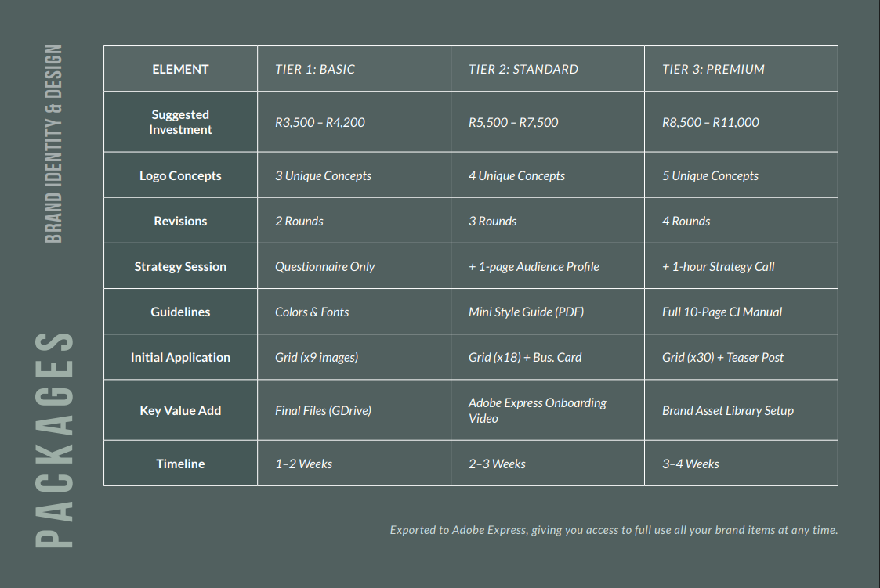Select the Revisions row label

coord(180,221)
